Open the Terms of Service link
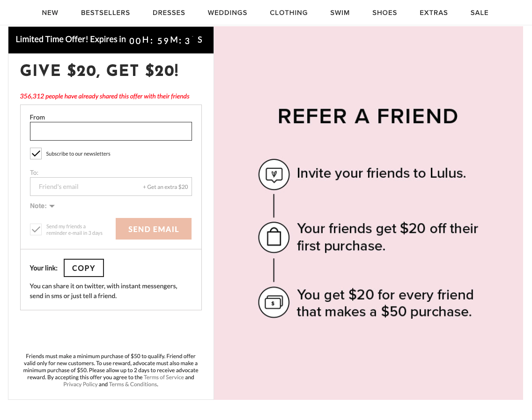Screen dimensions: 532x420 click(163, 377)
